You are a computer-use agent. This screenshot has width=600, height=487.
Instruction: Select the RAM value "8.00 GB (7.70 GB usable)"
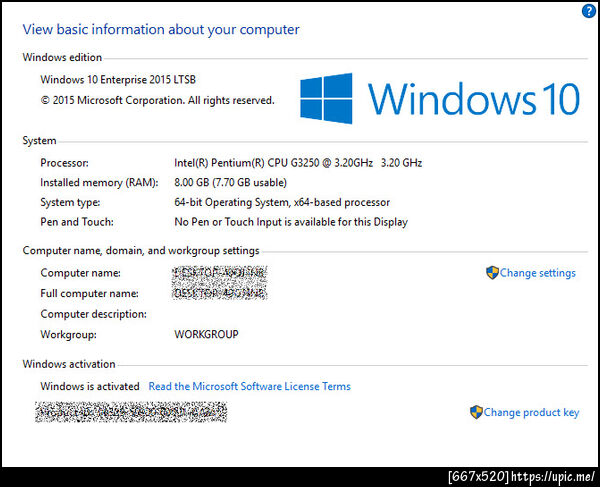tap(230, 182)
